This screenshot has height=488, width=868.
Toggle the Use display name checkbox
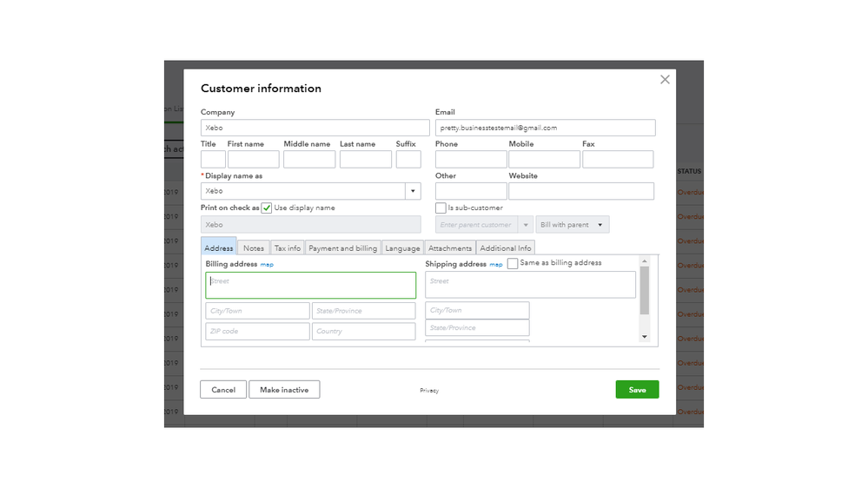[x=266, y=208]
